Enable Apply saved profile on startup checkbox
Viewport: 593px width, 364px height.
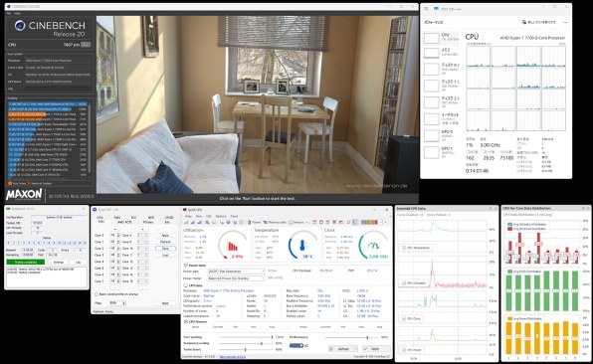point(97,294)
